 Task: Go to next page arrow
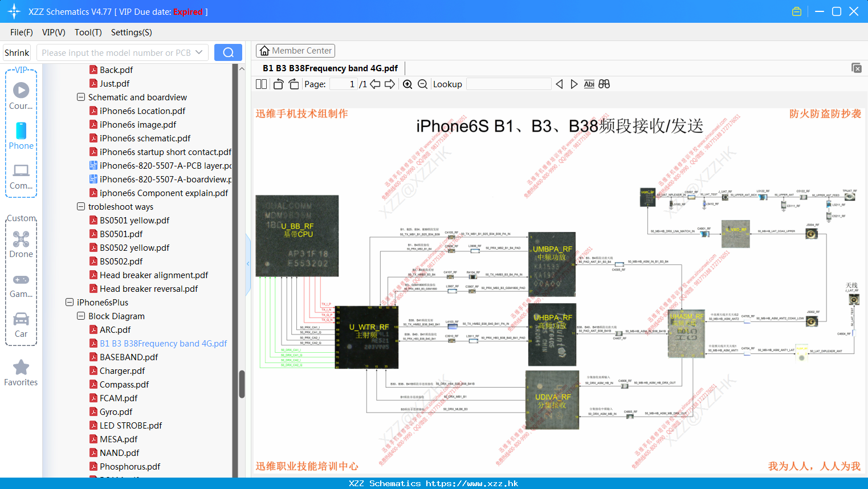coord(390,84)
